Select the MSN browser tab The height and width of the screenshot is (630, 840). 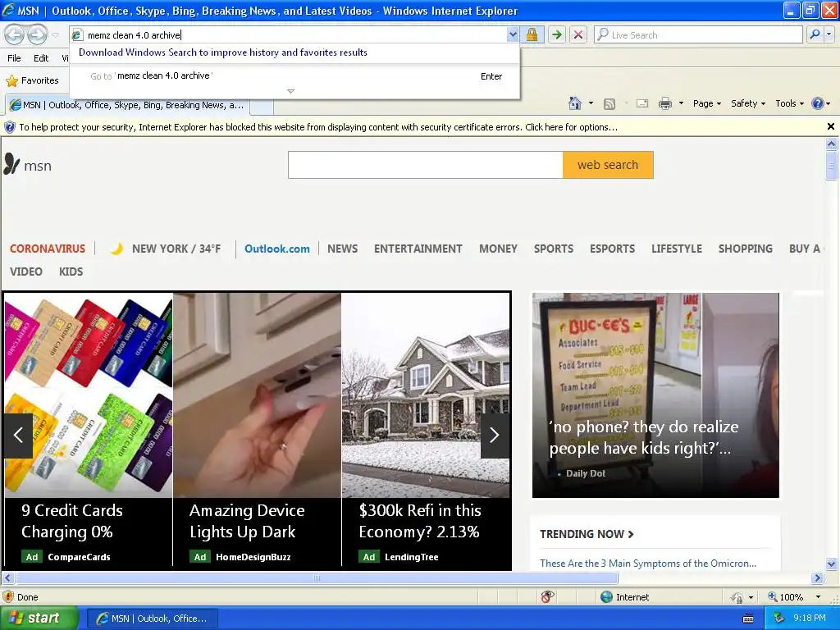[x=127, y=105]
